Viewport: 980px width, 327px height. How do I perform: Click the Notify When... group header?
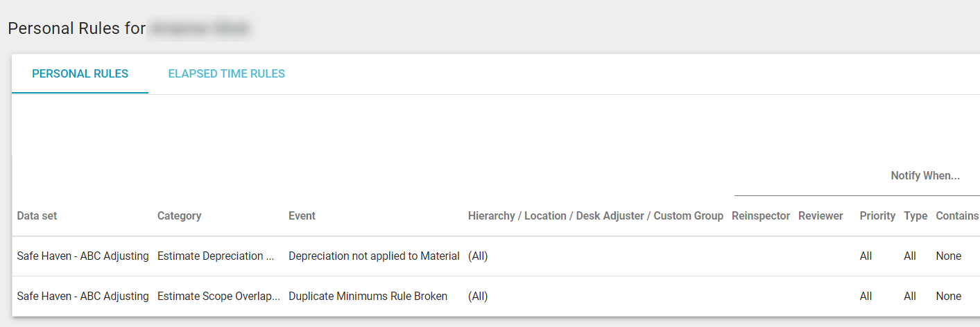point(925,176)
